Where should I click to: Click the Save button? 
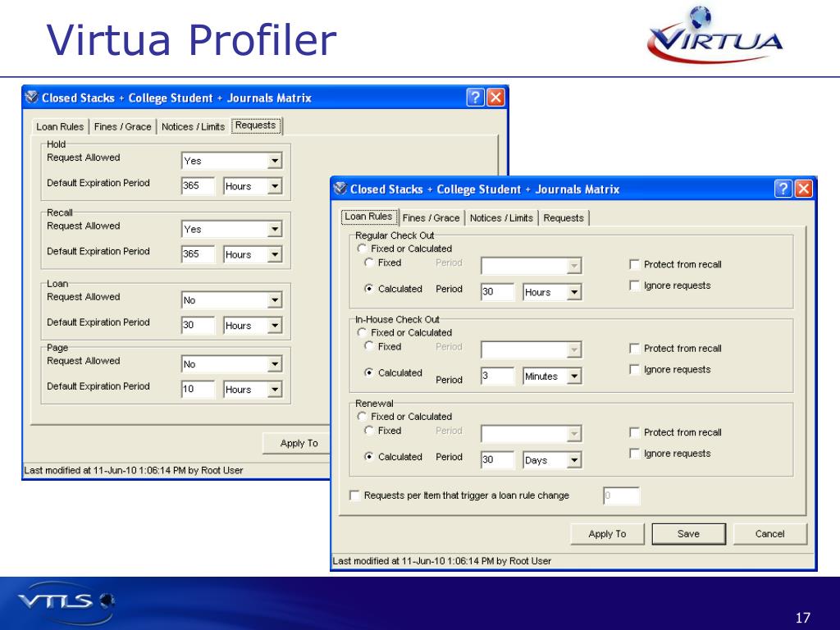[x=688, y=533]
